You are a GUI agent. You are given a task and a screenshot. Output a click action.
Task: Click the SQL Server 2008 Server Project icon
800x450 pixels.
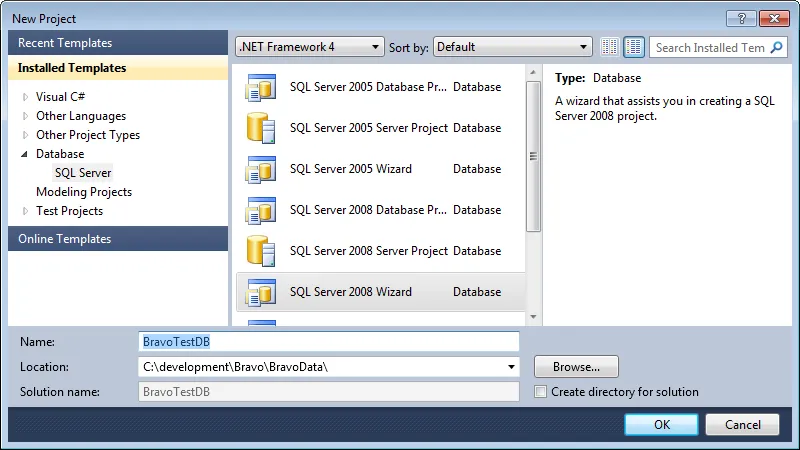click(x=261, y=251)
